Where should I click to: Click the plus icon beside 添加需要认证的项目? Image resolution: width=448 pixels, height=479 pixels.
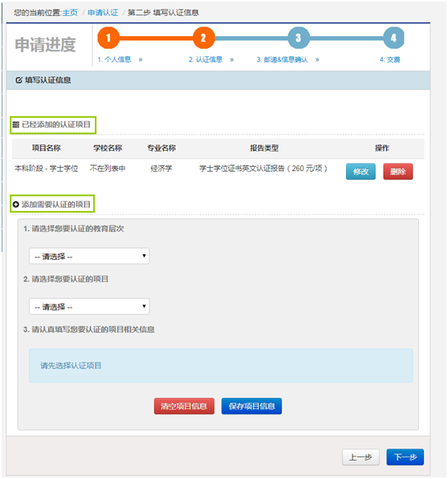(x=16, y=205)
